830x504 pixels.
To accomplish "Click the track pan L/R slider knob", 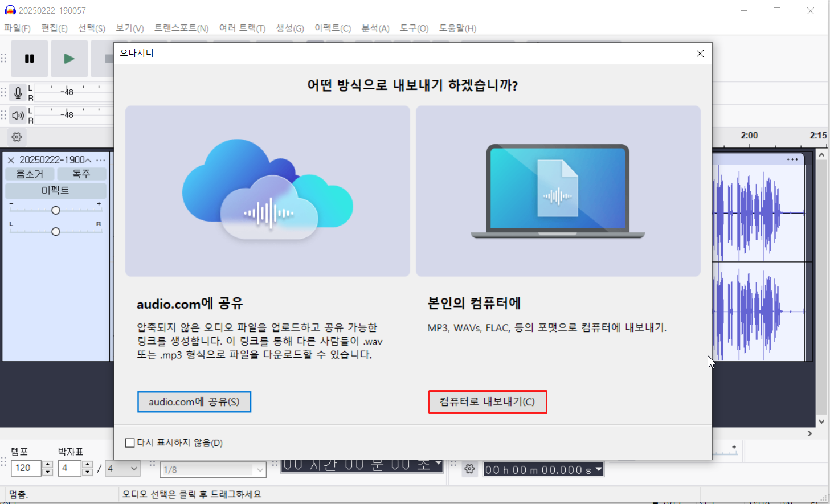I will tap(56, 232).
